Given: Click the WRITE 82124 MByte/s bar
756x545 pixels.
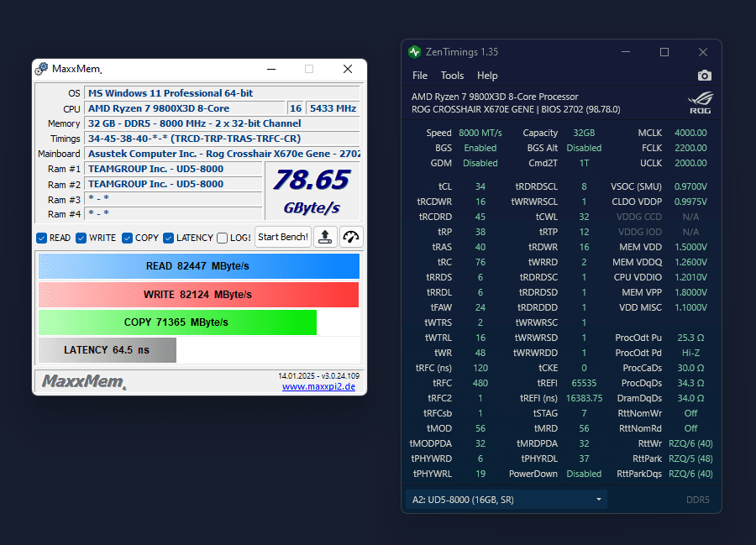Looking at the screenshot, I should [x=198, y=295].
